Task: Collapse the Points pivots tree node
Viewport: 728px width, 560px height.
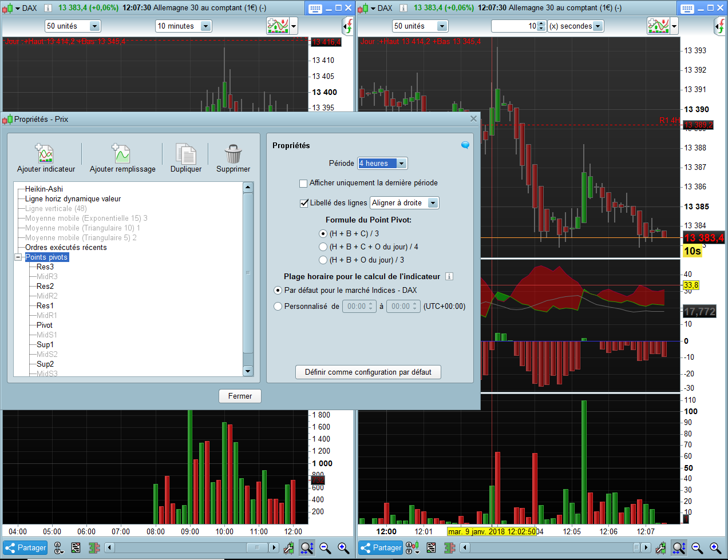Action: point(18,257)
